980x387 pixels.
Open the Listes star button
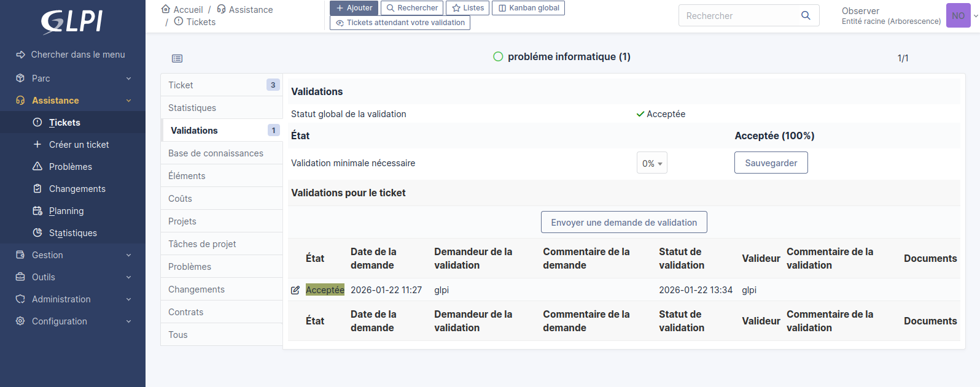click(468, 8)
